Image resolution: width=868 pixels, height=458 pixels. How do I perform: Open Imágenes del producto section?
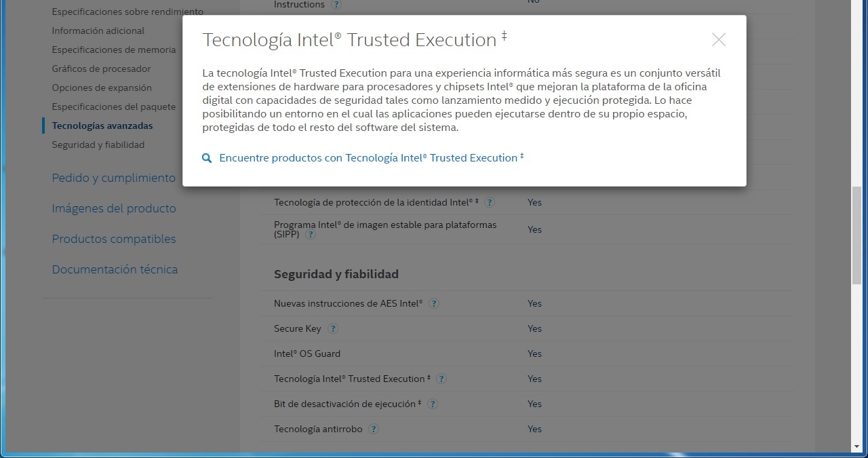tap(114, 208)
